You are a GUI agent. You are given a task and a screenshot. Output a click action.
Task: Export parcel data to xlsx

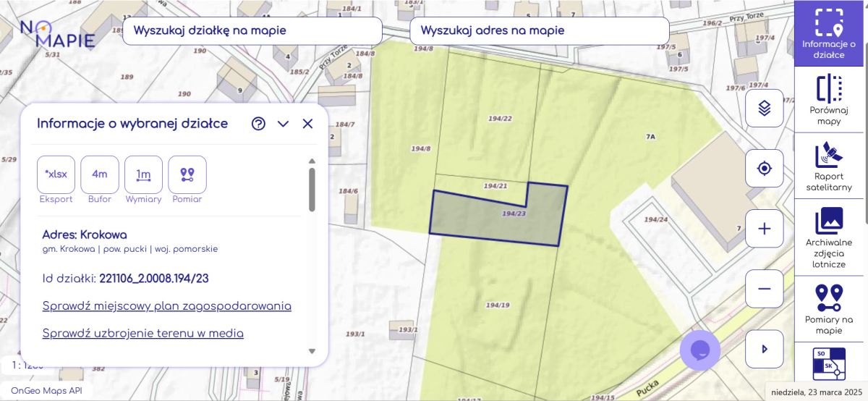56,174
